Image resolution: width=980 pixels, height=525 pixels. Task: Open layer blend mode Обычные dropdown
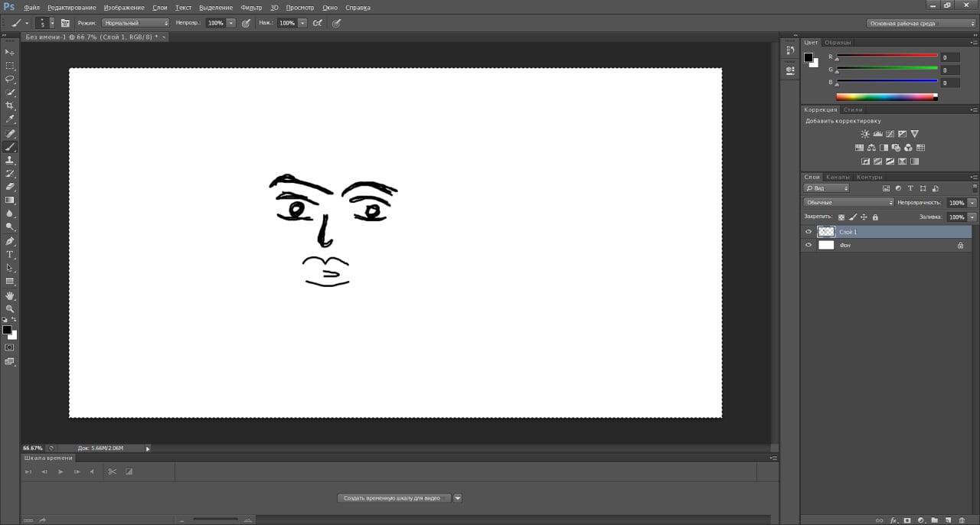848,203
